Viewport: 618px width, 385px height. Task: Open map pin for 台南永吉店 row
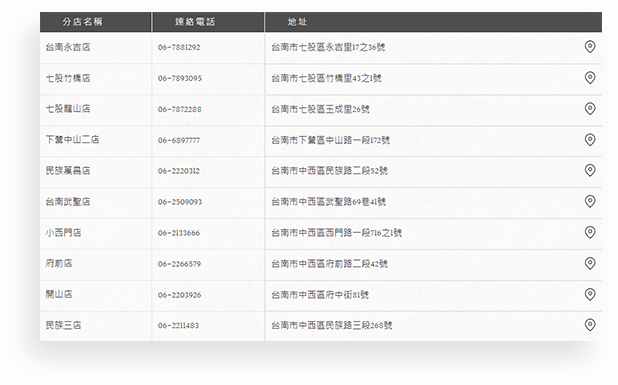[x=590, y=47]
